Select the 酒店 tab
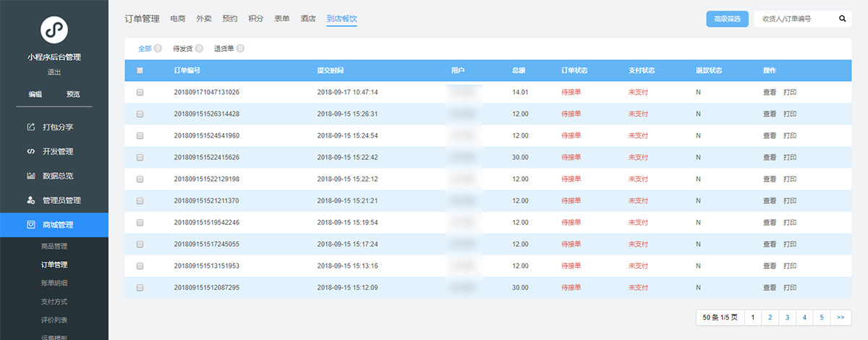 [308, 19]
